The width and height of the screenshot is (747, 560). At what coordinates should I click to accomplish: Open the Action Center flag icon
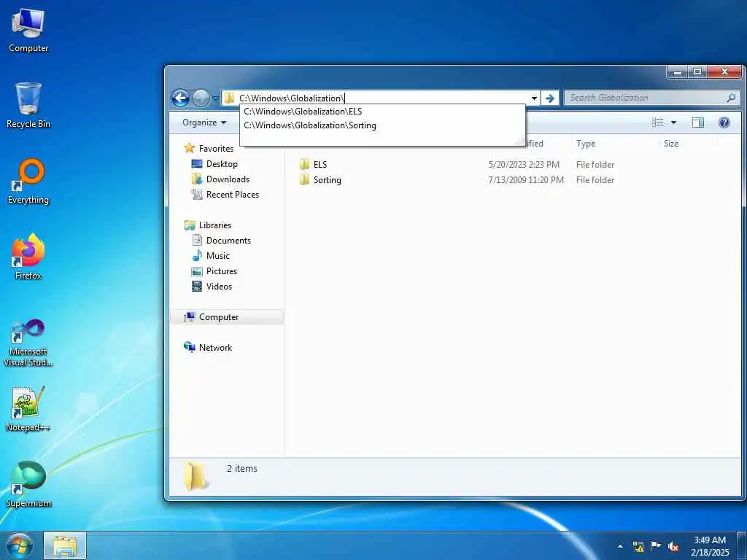(x=656, y=546)
